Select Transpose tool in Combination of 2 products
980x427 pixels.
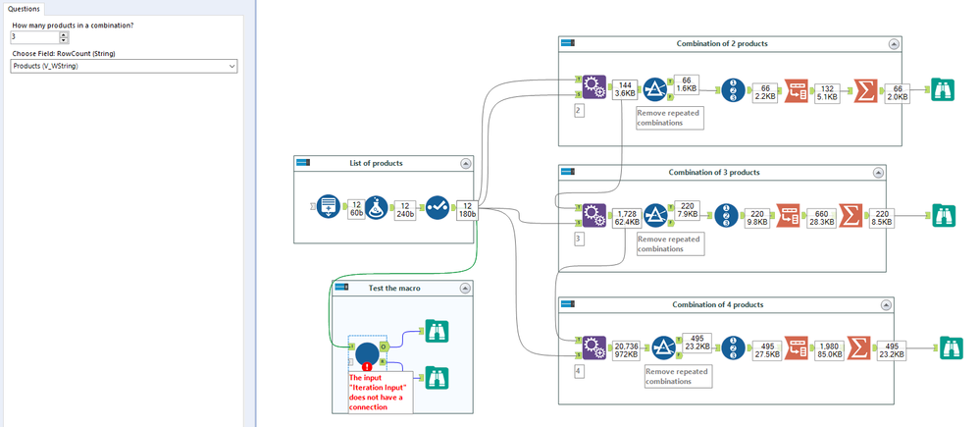click(x=796, y=90)
